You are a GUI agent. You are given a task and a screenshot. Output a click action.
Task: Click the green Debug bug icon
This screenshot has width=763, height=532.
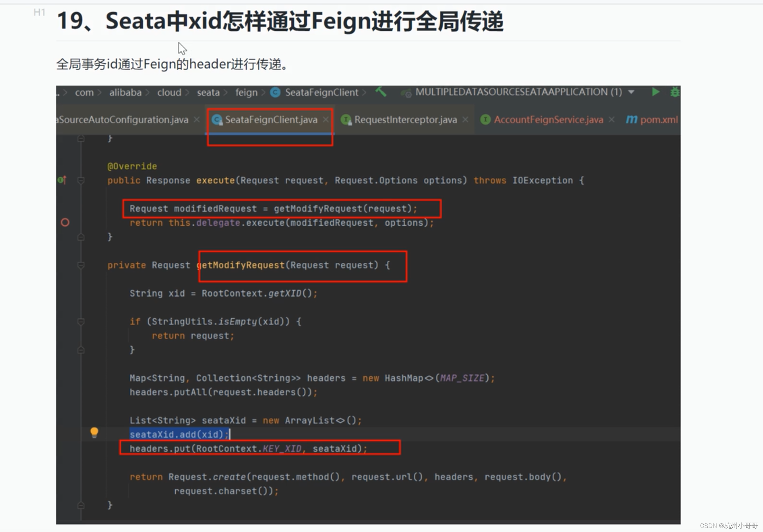[674, 92]
